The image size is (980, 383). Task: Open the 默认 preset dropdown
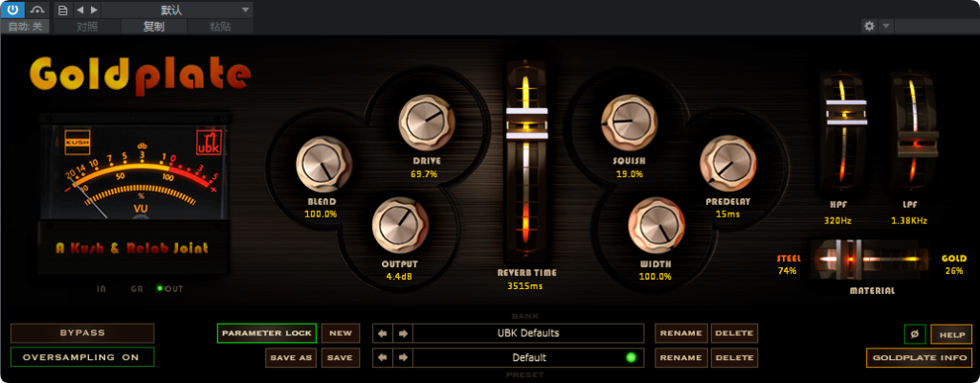point(177,10)
